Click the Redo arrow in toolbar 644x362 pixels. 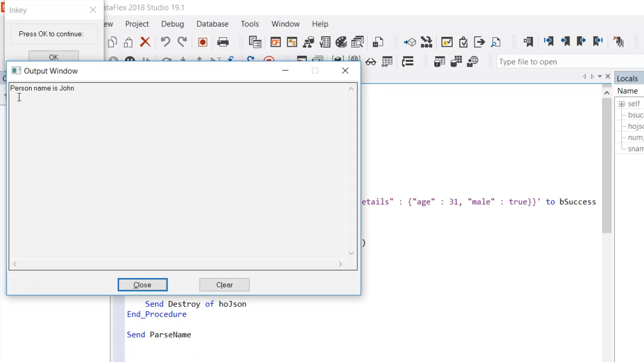click(x=182, y=42)
